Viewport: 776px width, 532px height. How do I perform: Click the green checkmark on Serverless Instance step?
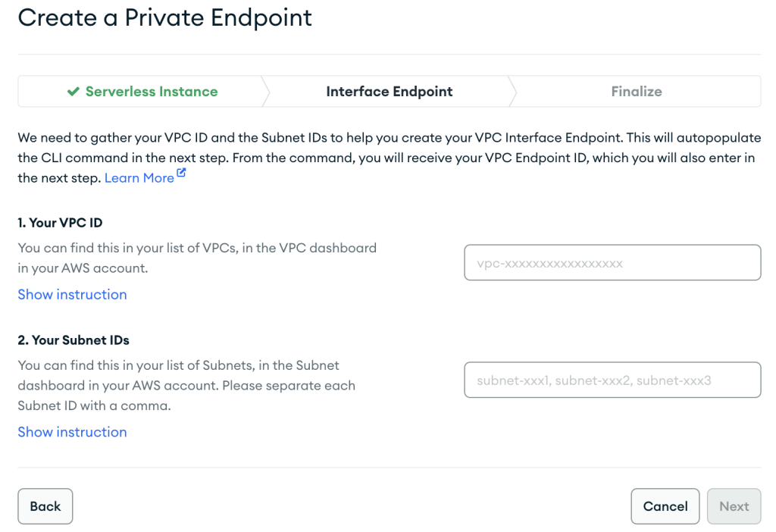click(x=73, y=91)
